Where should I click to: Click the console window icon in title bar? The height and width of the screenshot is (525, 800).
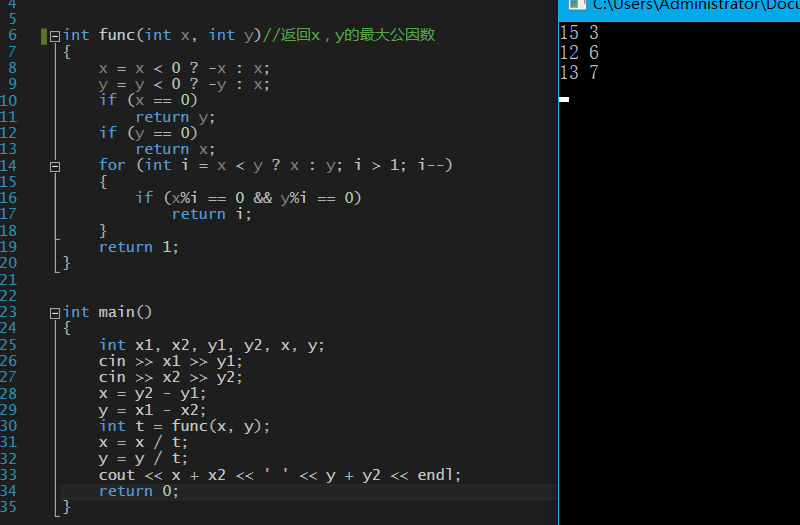576,6
